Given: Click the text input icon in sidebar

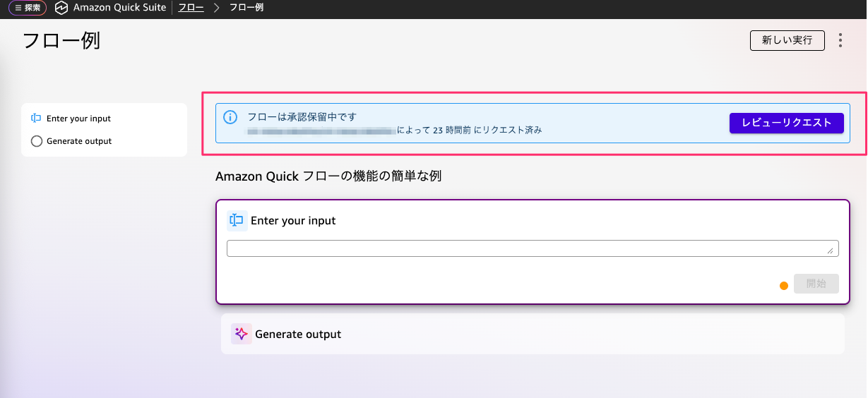Looking at the screenshot, I should (37, 119).
